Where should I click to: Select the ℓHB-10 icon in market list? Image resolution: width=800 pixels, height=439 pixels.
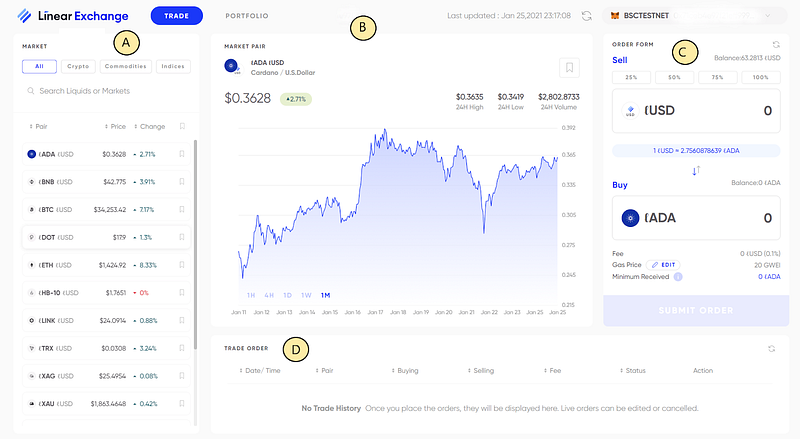coord(32,292)
